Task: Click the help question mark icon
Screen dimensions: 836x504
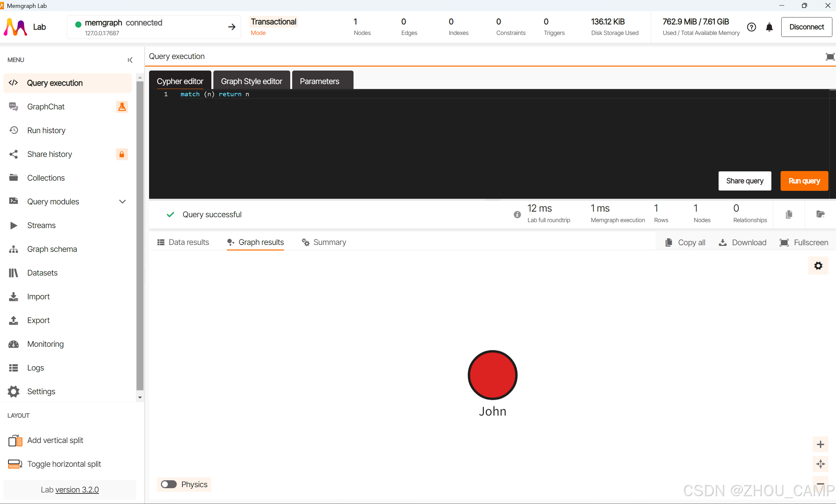Action: [751, 27]
